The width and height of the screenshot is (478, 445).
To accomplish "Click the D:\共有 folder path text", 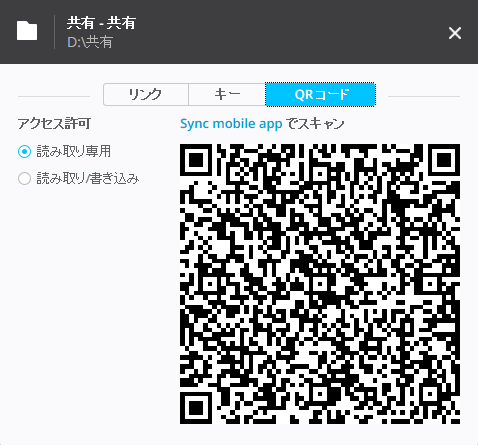I will pyautogui.click(x=90, y=42).
